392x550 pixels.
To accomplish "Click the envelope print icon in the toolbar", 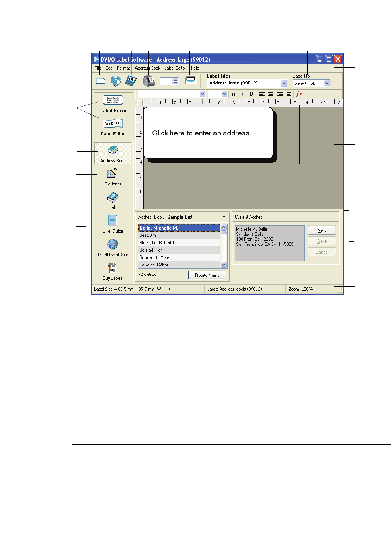I will [x=191, y=80].
